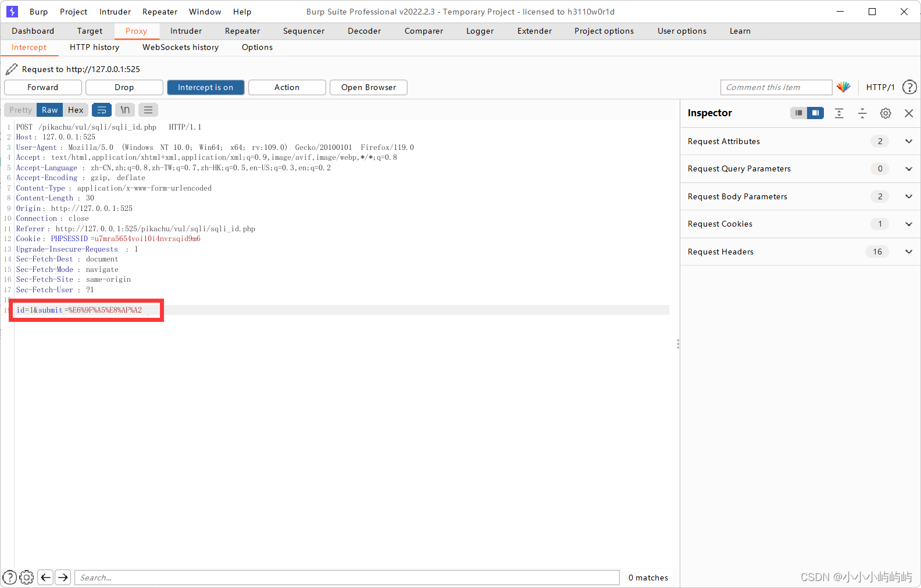921x588 pixels.
Task: Switch to the Logger tab
Action: pos(480,31)
